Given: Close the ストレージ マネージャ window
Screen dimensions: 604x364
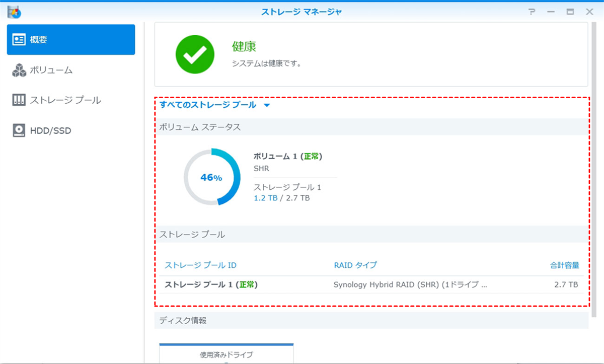Looking at the screenshot, I should 589,12.
